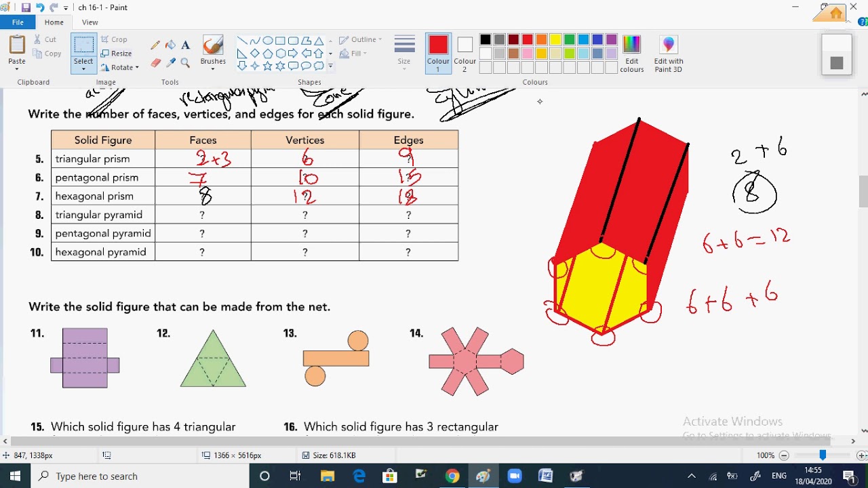Screen dimensions: 868x488
Task: Open the File menu
Action: (x=18, y=22)
